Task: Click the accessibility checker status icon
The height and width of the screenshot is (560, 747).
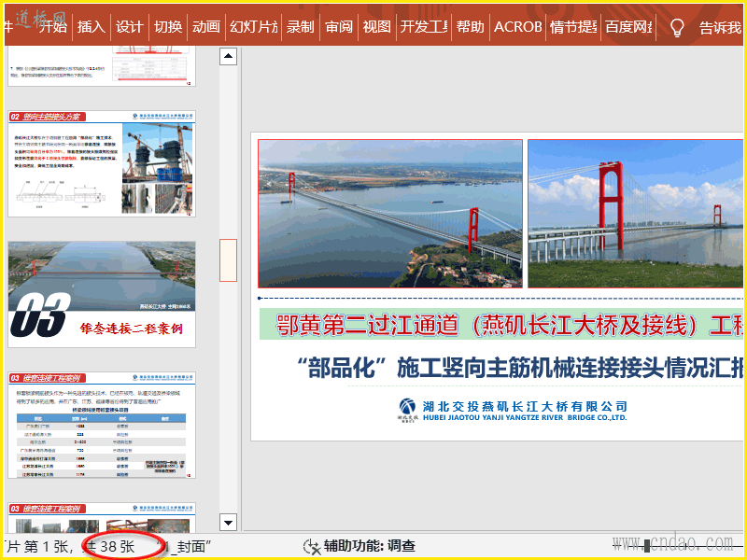Action: 312,547
